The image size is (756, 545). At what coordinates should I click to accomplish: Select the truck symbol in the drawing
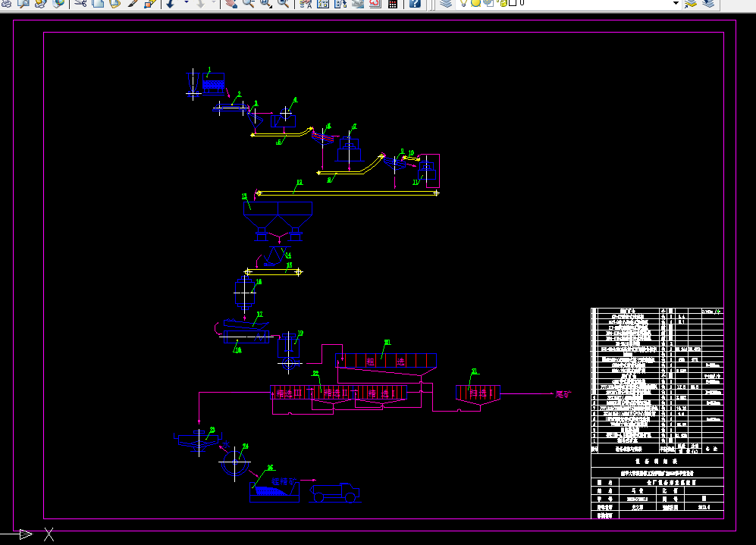click(x=334, y=493)
